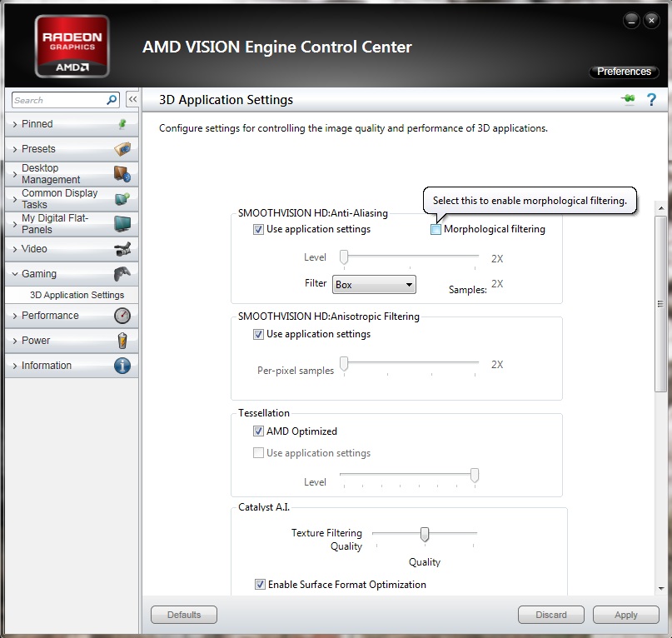Expand the My Digital Flat-Panels arrow

15,224
